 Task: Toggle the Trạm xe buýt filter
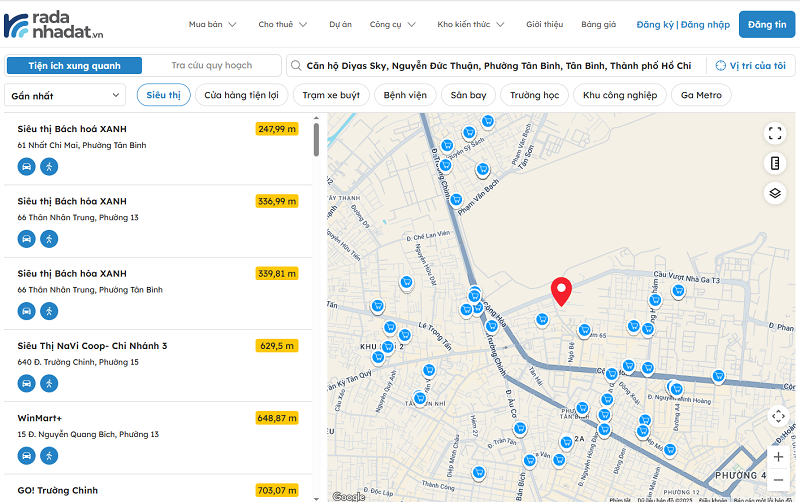331,95
